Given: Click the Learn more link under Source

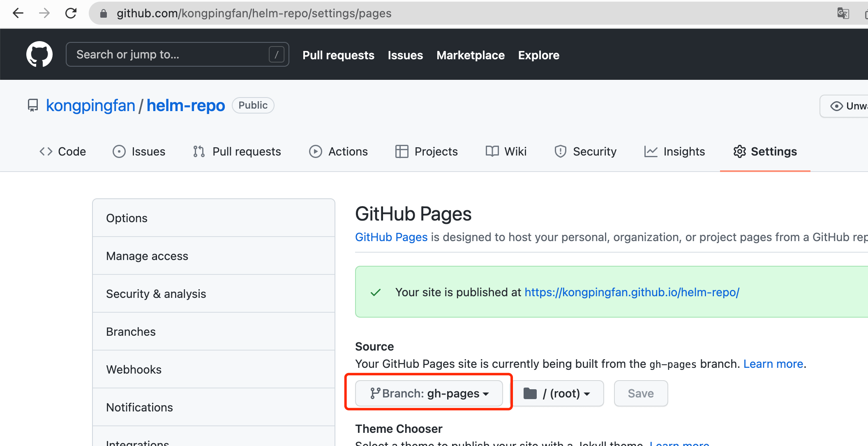Looking at the screenshot, I should click(x=773, y=364).
